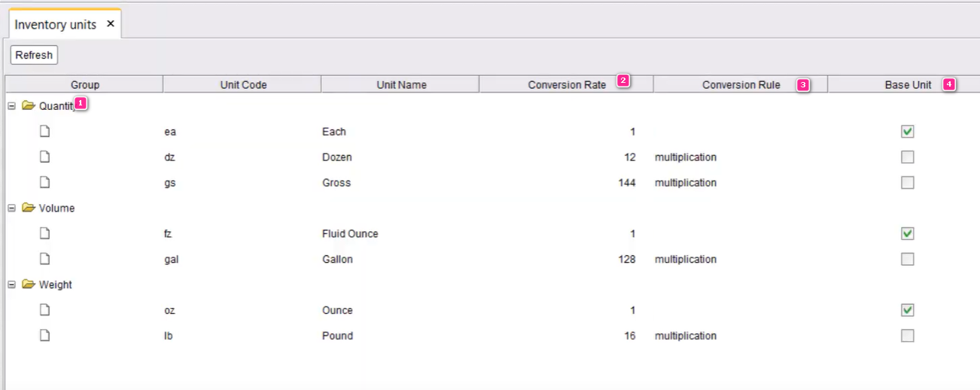Select the document icon for Pound row
980x390 pixels.
45,336
